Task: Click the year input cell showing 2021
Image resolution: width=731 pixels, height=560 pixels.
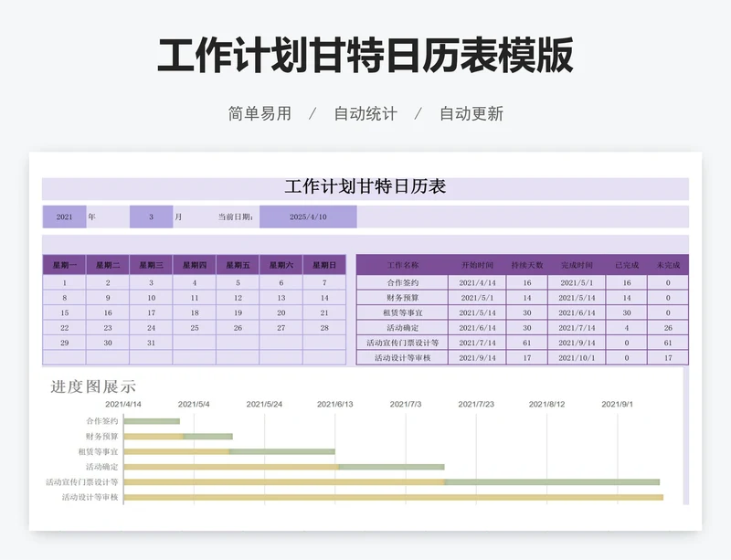Action: (x=64, y=217)
